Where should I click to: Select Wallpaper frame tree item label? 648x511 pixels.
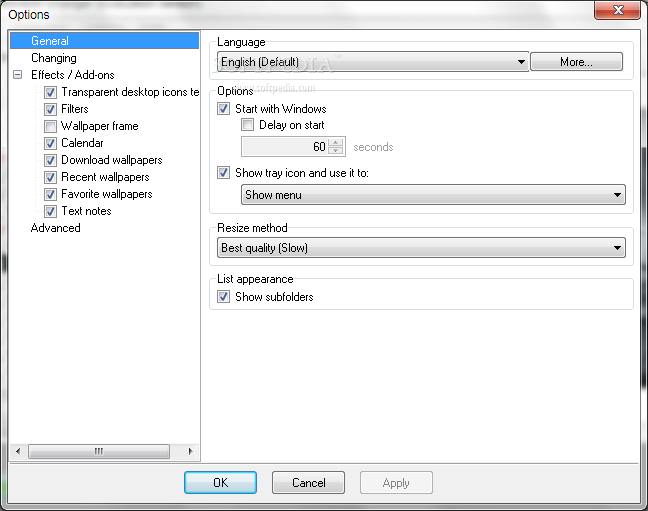tap(100, 126)
